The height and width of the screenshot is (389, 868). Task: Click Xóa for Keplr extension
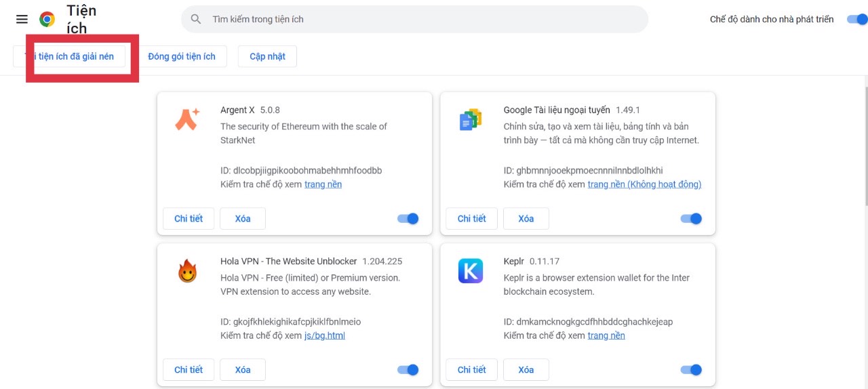(x=526, y=369)
